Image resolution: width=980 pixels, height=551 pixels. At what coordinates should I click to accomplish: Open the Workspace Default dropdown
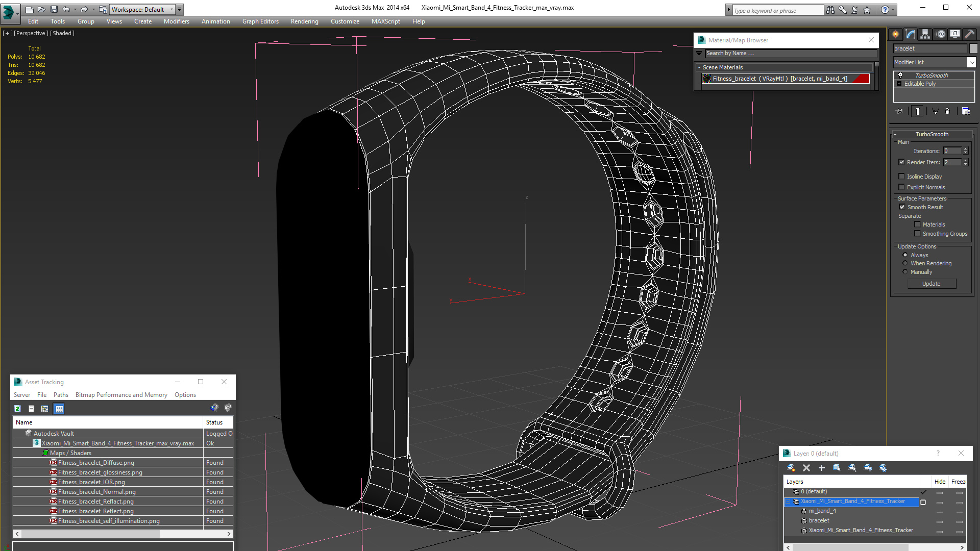pyautogui.click(x=142, y=9)
